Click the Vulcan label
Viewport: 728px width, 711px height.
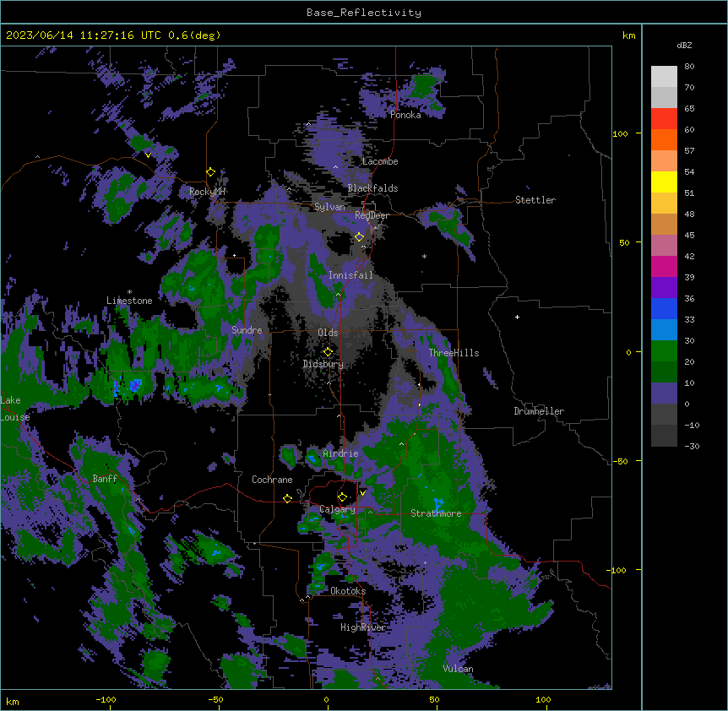pos(458,669)
